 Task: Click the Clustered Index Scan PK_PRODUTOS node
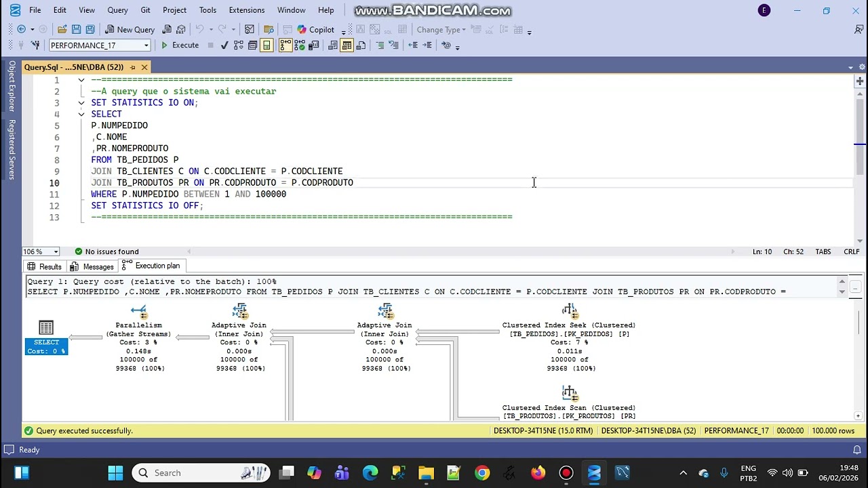[x=569, y=403]
